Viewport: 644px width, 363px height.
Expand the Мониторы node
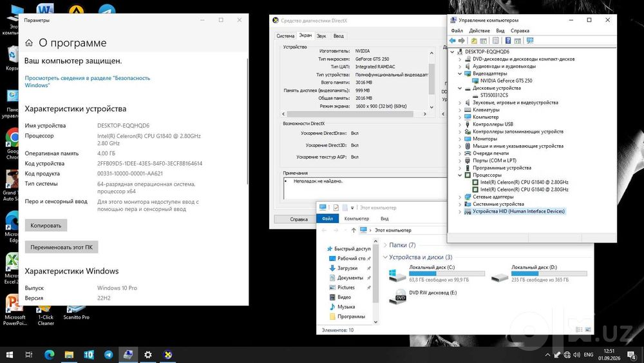460,139
